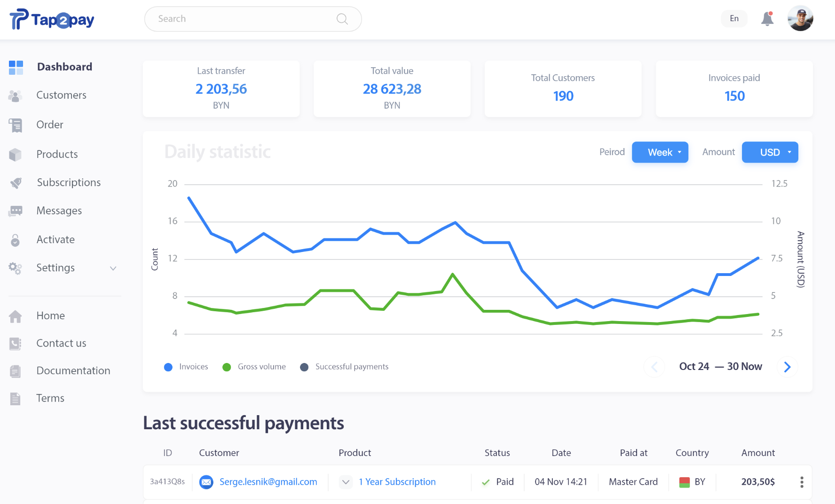Click the Paid checkmark icon
The image size is (835, 504).
(486, 482)
